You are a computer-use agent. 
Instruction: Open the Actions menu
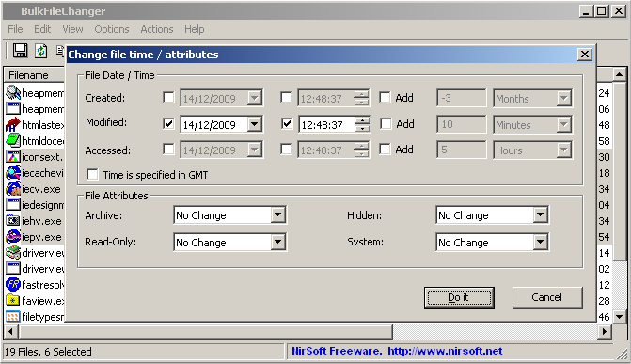pos(156,29)
